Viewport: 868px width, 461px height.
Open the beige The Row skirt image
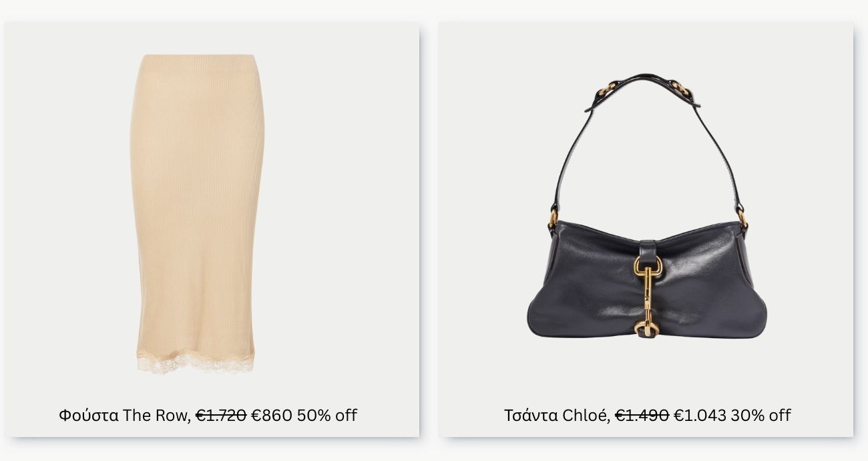tap(197, 214)
